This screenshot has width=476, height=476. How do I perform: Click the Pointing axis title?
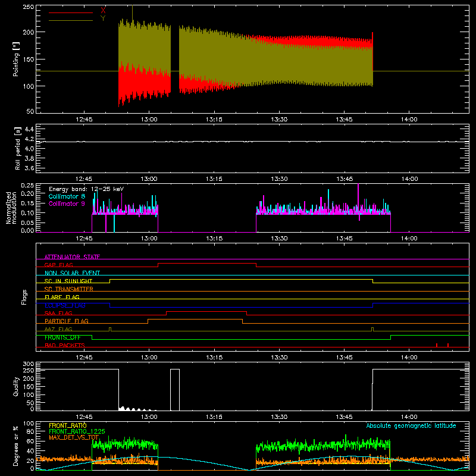point(16,59)
